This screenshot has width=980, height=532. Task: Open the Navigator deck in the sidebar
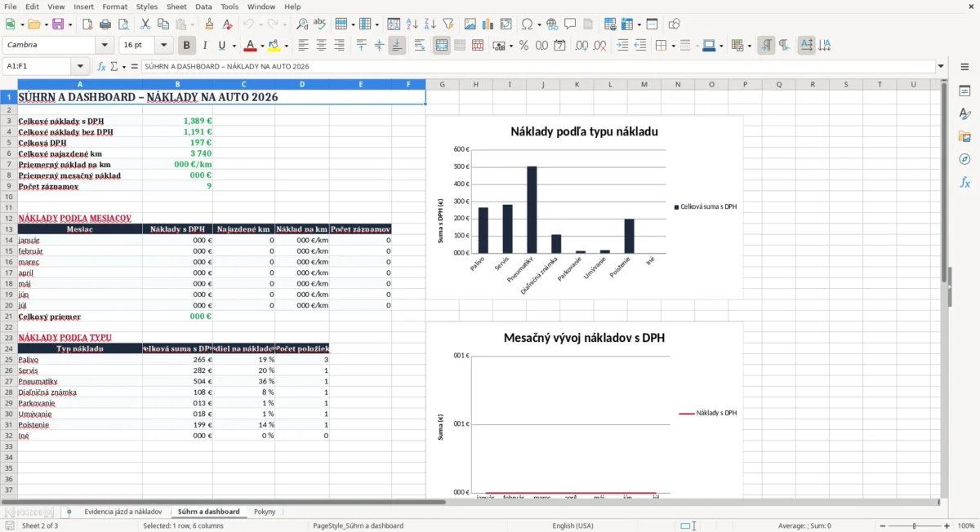click(x=964, y=159)
